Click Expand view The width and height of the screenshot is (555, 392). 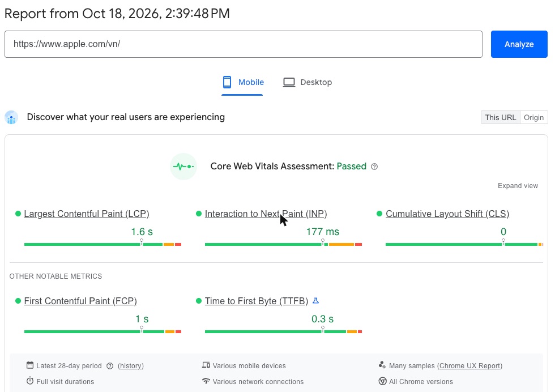pos(518,186)
